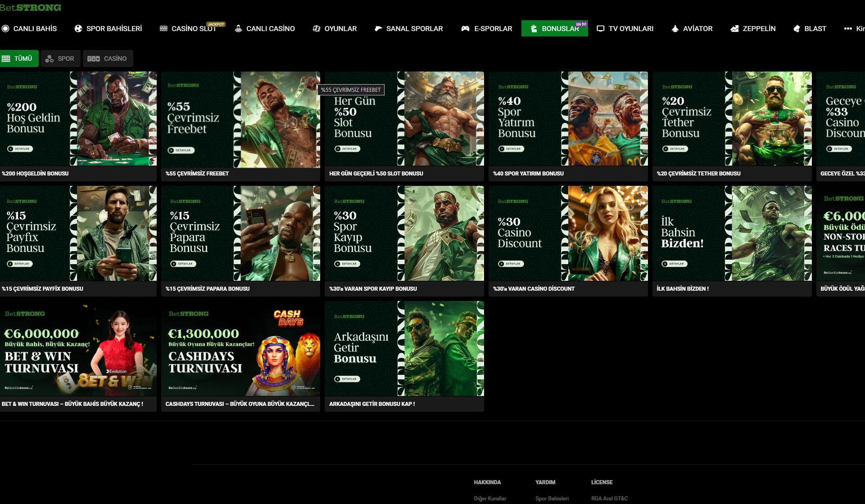The image size is (865, 504).
Task: Click %20 ÇEVRİMSİZ TETHER BONUSU caption
Action: [x=698, y=173]
